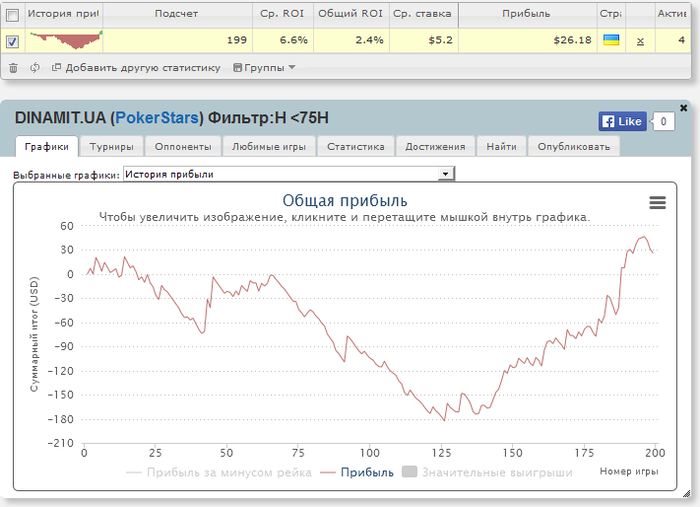Toggle the Прибыль legend series
The height and width of the screenshot is (507, 700).
357,472
